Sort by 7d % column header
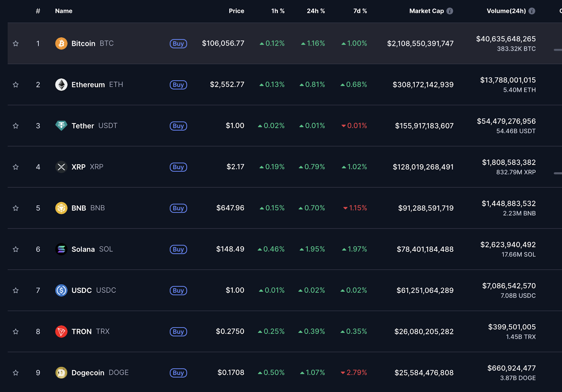The height and width of the screenshot is (392, 562). click(360, 11)
